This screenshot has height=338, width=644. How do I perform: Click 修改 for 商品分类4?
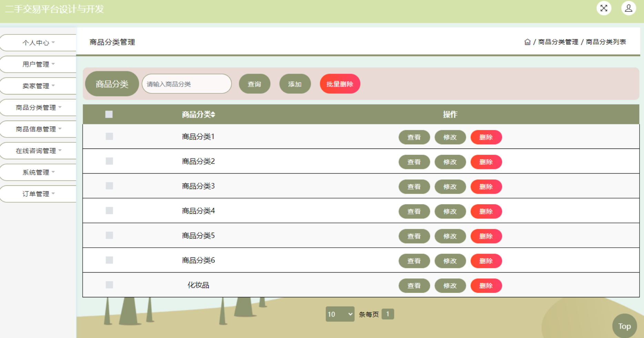[x=450, y=212]
